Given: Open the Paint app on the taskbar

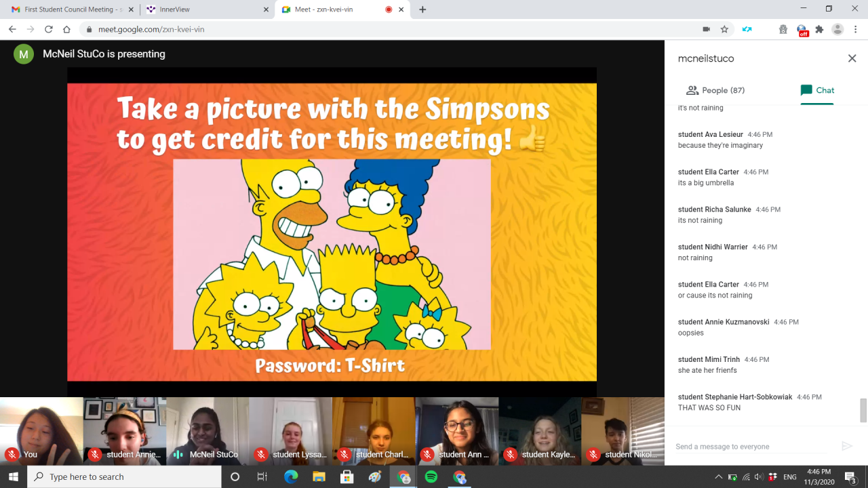Looking at the screenshot, I should [x=375, y=477].
